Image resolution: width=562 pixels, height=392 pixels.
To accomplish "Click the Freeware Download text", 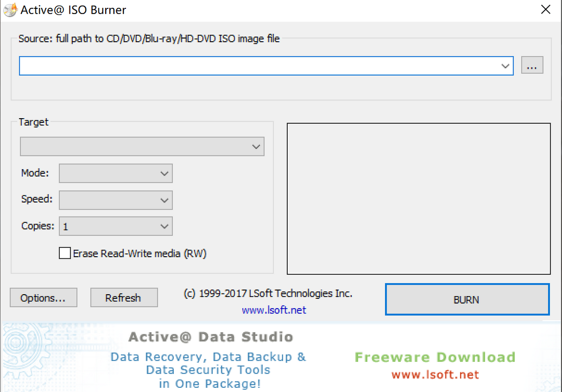I will (x=435, y=357).
